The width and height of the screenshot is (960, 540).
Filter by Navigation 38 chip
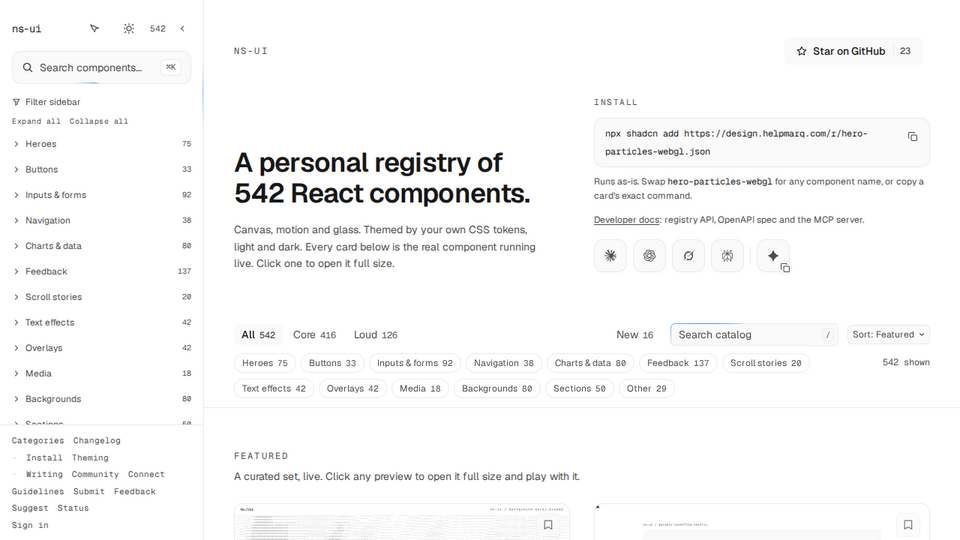pyautogui.click(x=504, y=363)
